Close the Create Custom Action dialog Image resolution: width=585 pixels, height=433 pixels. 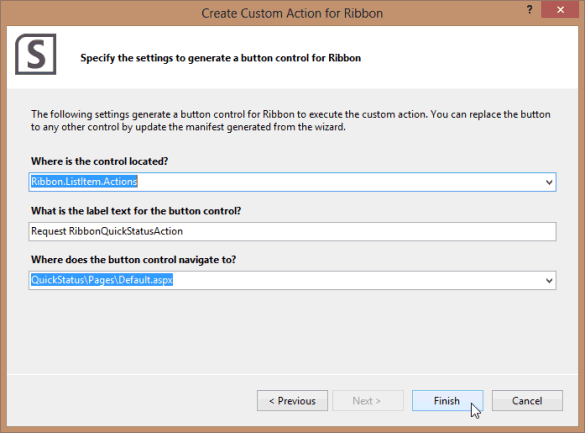(560, 10)
